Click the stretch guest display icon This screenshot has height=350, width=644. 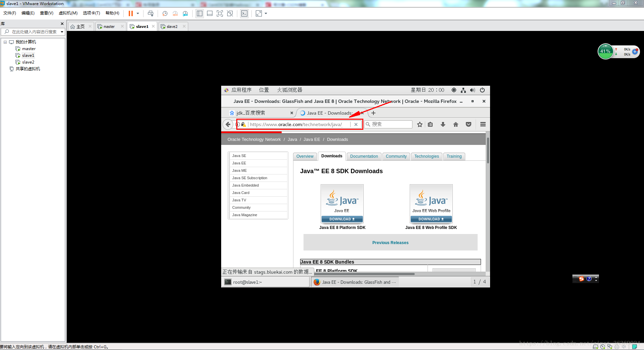pyautogui.click(x=259, y=13)
